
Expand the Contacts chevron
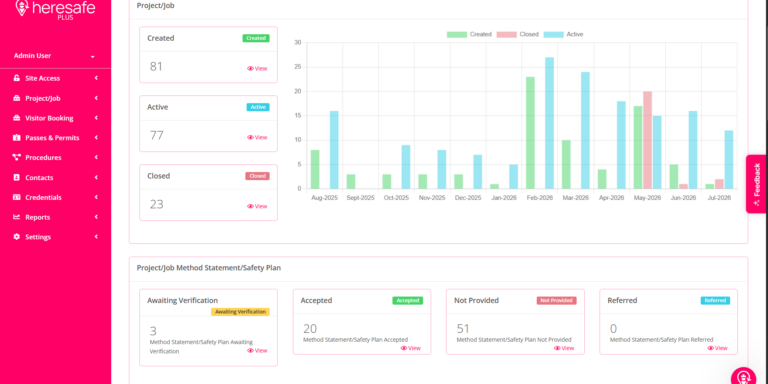[96, 177]
